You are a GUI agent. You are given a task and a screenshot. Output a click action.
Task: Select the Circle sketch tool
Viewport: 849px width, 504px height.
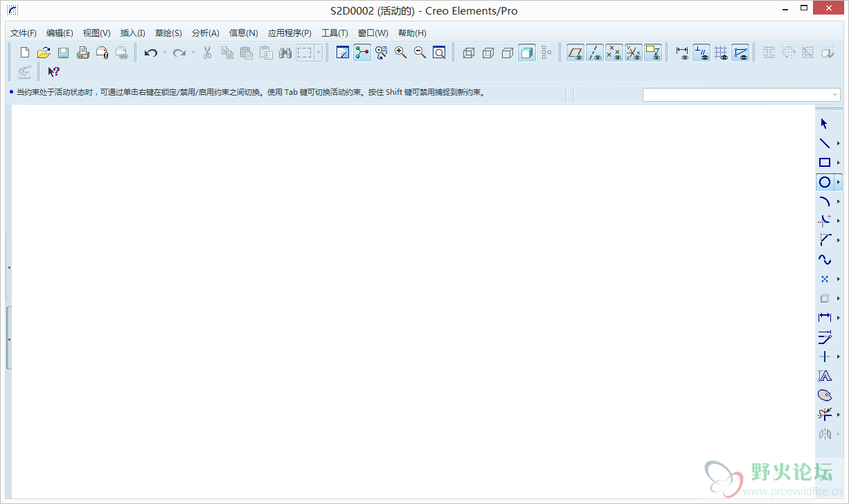coord(824,182)
